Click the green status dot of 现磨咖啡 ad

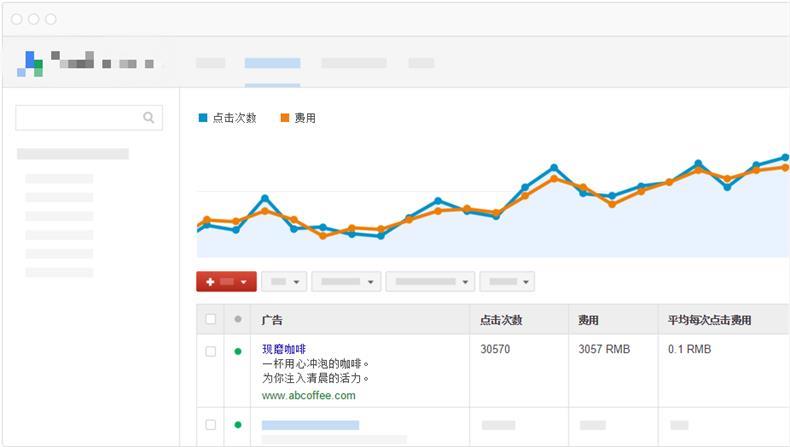(x=238, y=351)
